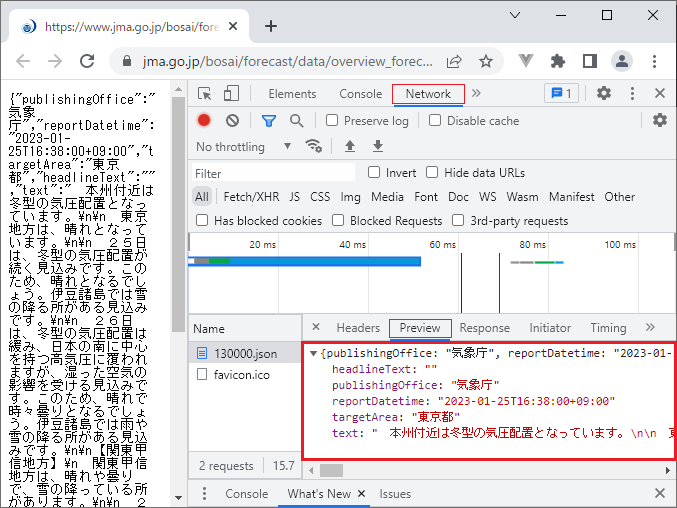The image size is (677, 508).
Task: Select the Network panel tab
Action: point(428,94)
